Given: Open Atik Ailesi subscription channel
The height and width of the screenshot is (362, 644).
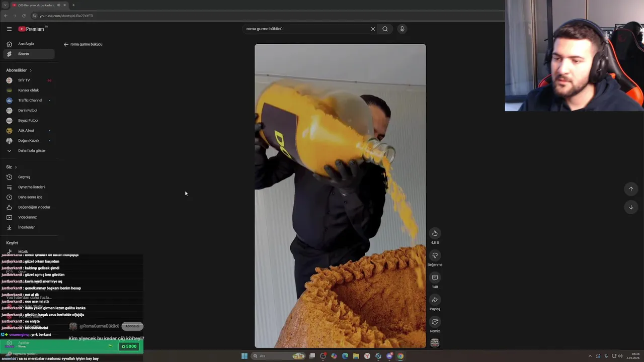Looking at the screenshot, I should coord(28,131).
